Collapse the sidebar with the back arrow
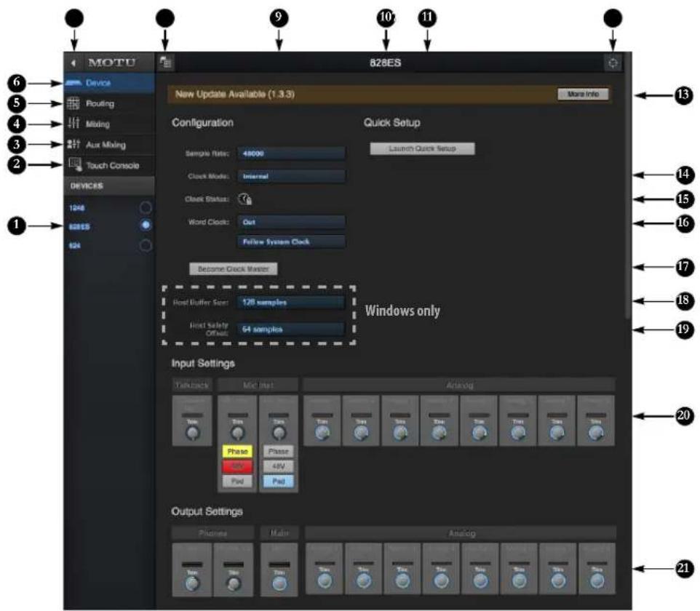Viewport: 700px width, 611px height. [73, 63]
